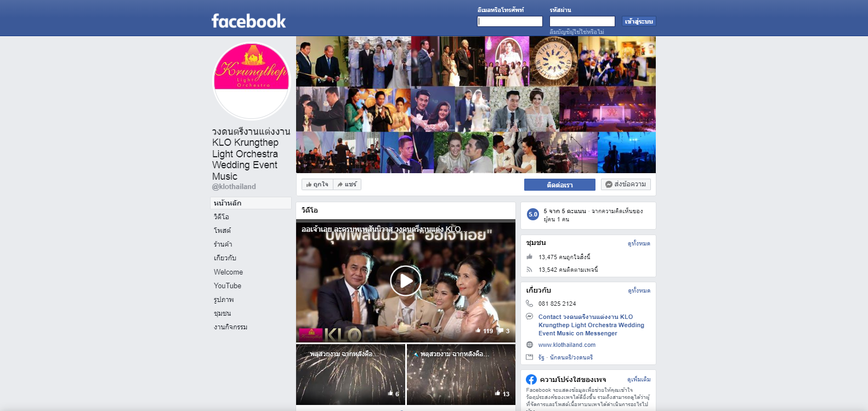This screenshot has width=868, height=411.
Task: Open YouTube in the page sidebar
Action: click(x=228, y=286)
